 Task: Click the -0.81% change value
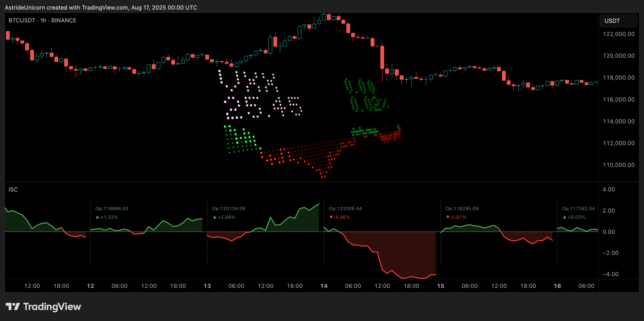click(457, 217)
